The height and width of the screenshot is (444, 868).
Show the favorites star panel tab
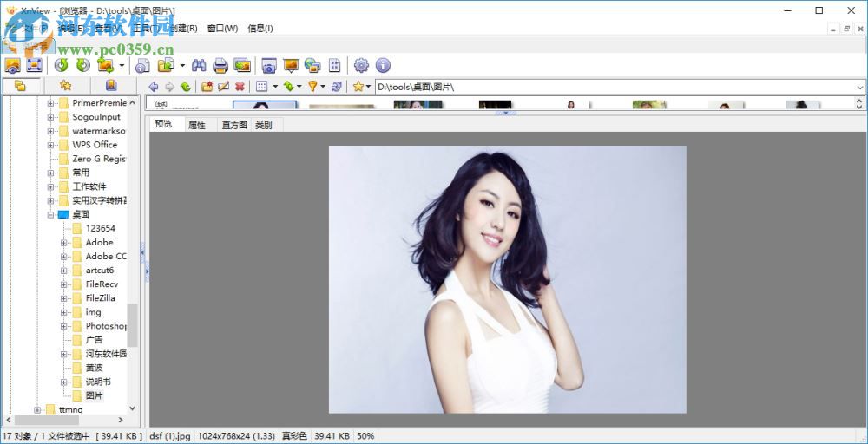click(x=65, y=86)
